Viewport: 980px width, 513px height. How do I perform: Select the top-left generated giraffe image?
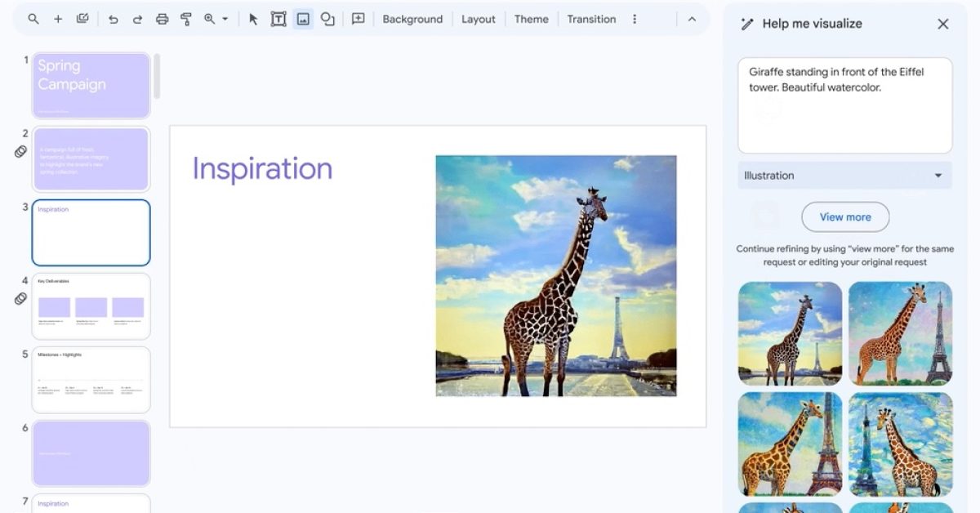pyautogui.click(x=790, y=333)
